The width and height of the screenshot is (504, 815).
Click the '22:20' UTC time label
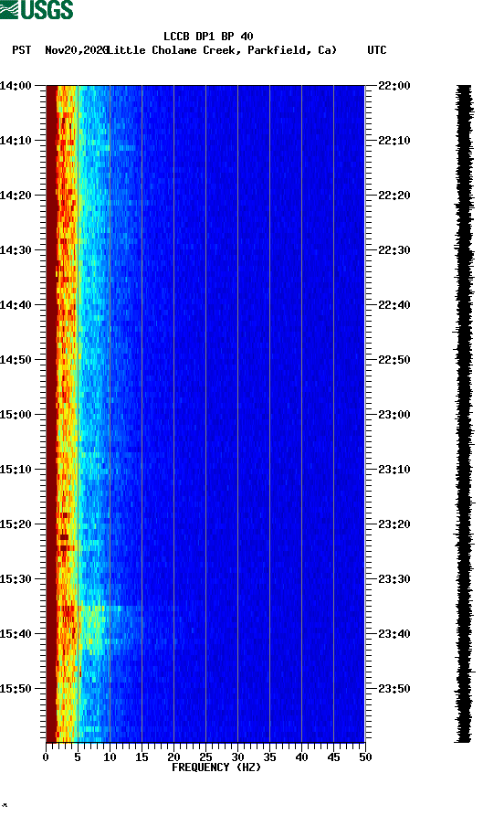point(394,195)
